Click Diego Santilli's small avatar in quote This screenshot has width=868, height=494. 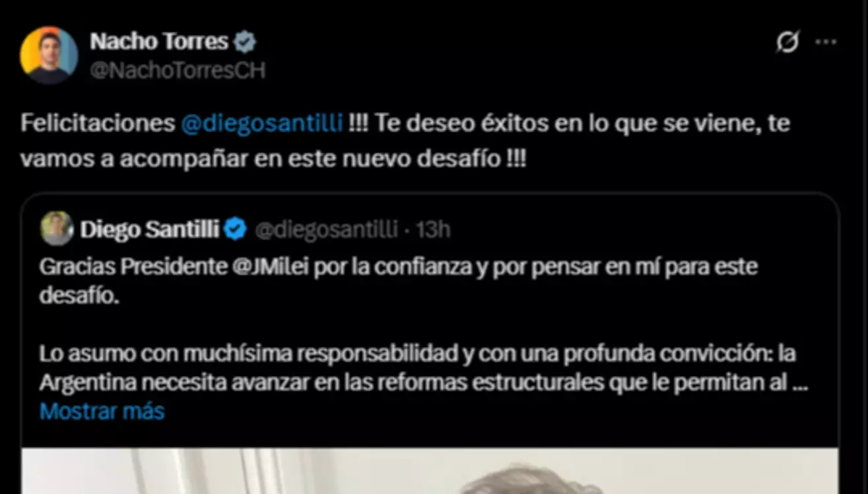click(57, 228)
